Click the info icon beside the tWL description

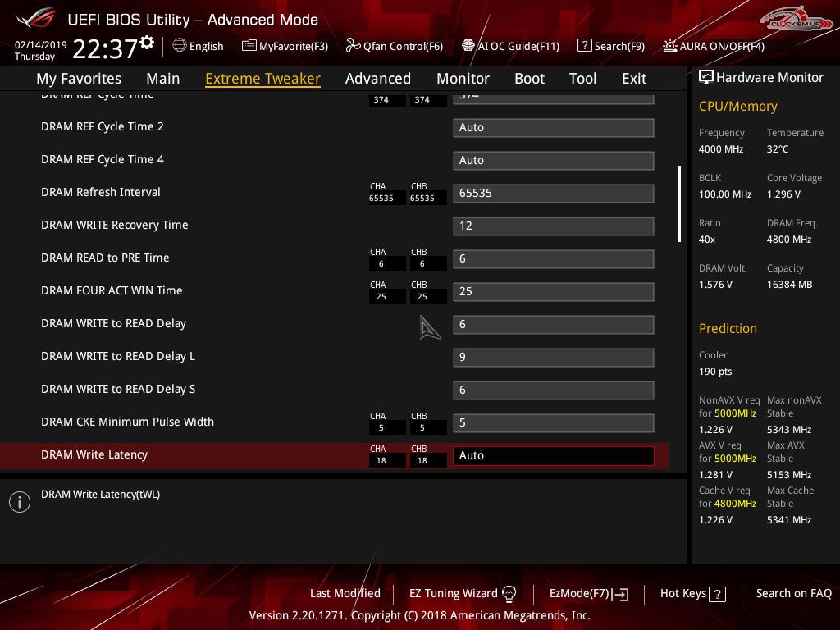(x=20, y=502)
